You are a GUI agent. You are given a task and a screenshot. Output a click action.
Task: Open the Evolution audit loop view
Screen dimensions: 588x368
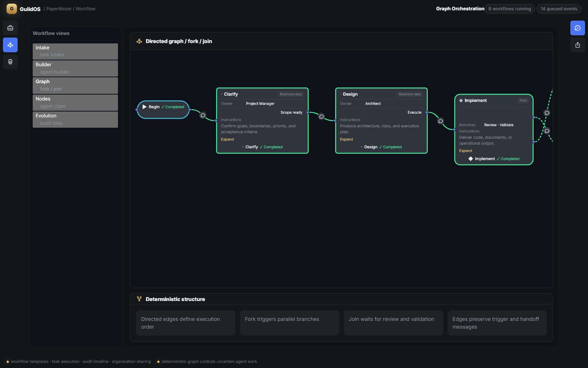tap(75, 119)
